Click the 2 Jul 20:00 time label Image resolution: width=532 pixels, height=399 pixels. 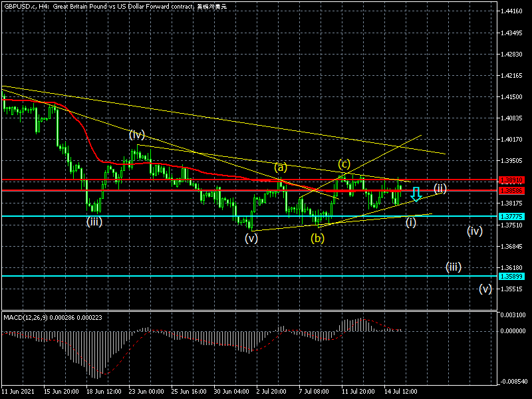tap(271, 392)
